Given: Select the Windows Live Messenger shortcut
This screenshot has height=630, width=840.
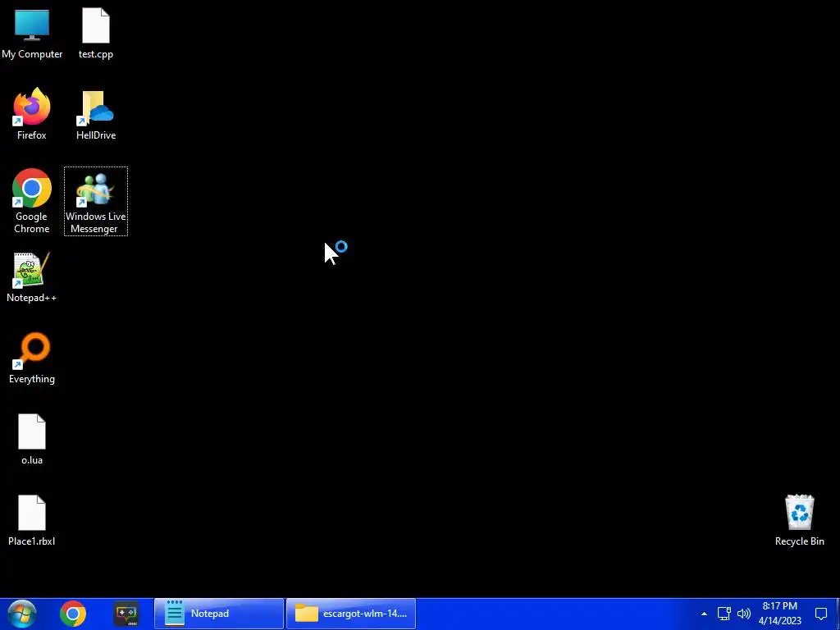Looking at the screenshot, I should [96, 201].
